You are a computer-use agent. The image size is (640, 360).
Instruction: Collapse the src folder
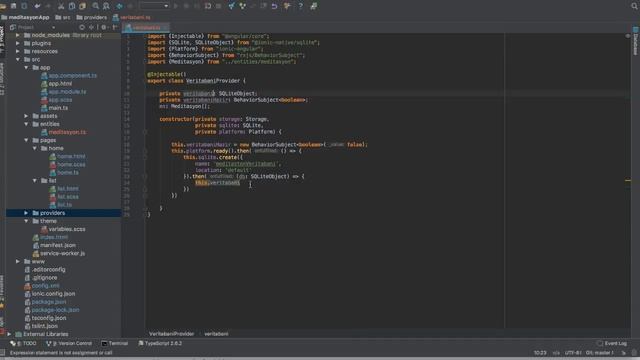tap(18, 60)
